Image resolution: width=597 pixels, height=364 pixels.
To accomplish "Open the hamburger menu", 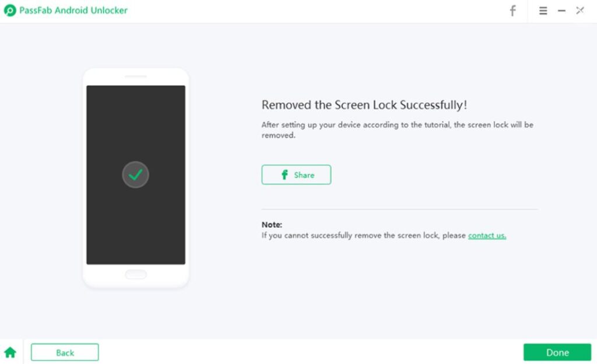I will coord(543,10).
